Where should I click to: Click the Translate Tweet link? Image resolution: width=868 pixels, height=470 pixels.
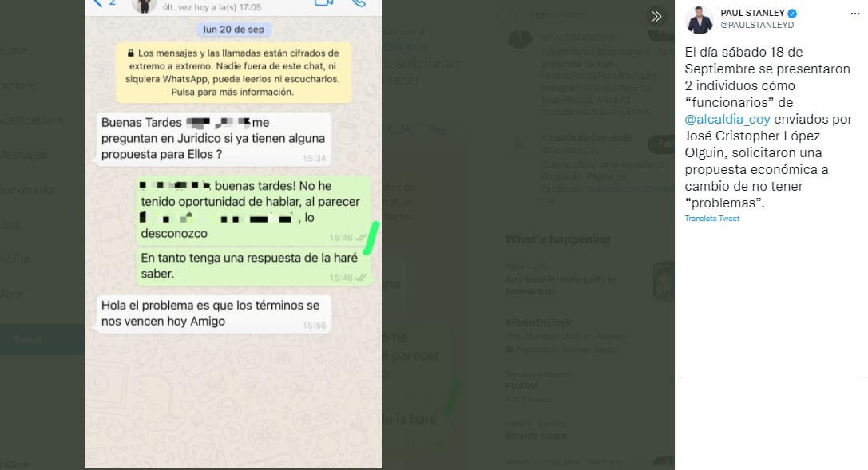(711, 219)
